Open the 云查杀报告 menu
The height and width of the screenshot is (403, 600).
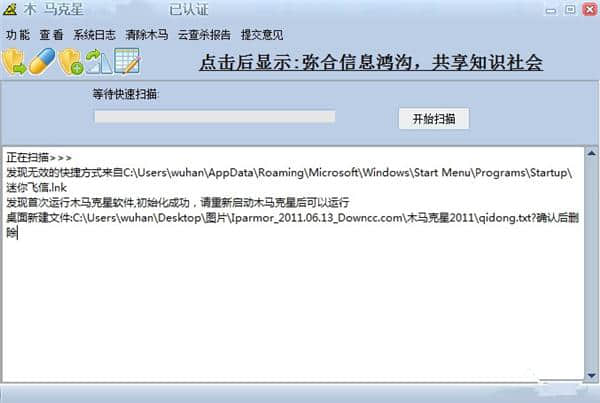point(204,35)
